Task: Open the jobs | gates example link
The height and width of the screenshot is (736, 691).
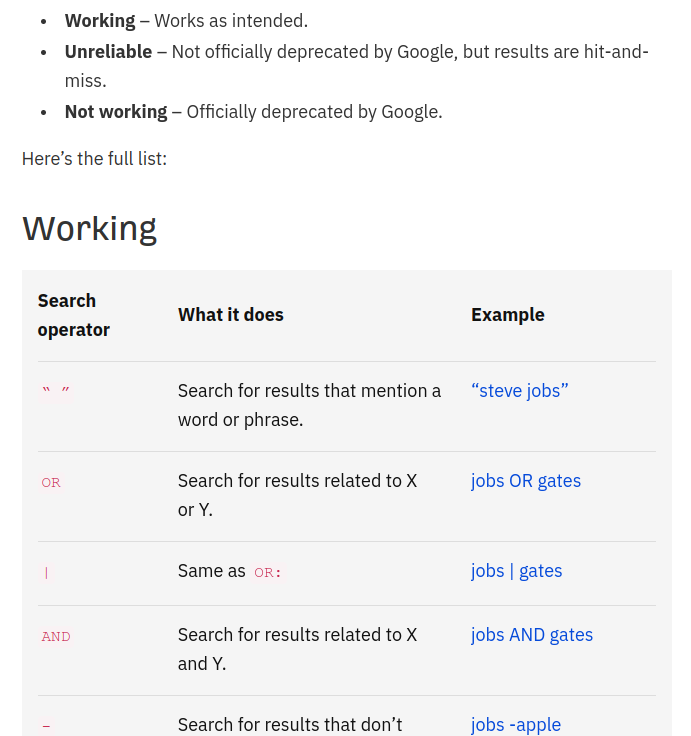Action: coord(516,571)
